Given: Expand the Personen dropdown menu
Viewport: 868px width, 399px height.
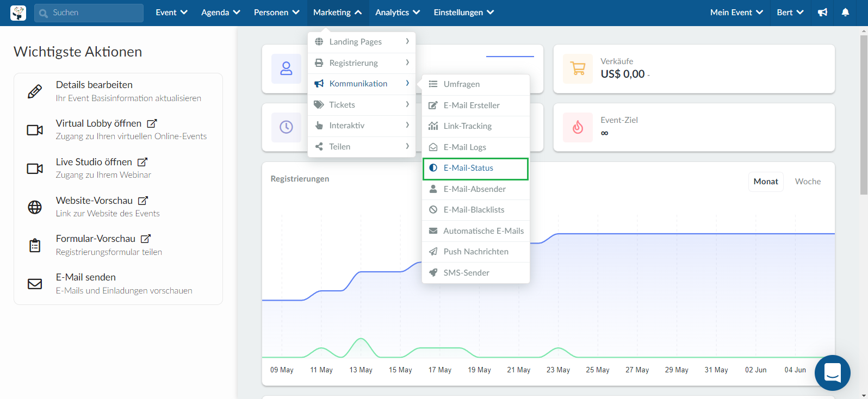Looking at the screenshot, I should [x=276, y=13].
